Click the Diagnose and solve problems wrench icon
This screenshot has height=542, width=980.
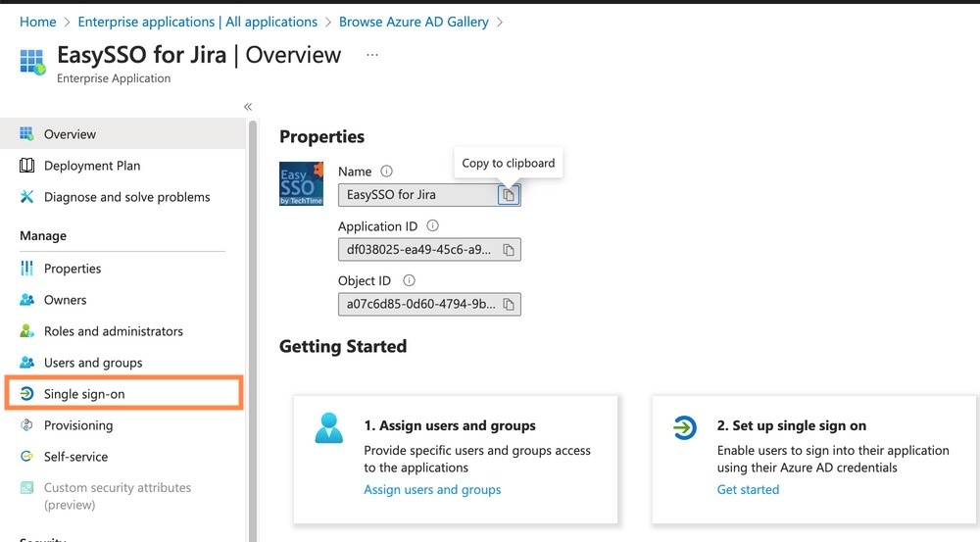tap(26, 197)
